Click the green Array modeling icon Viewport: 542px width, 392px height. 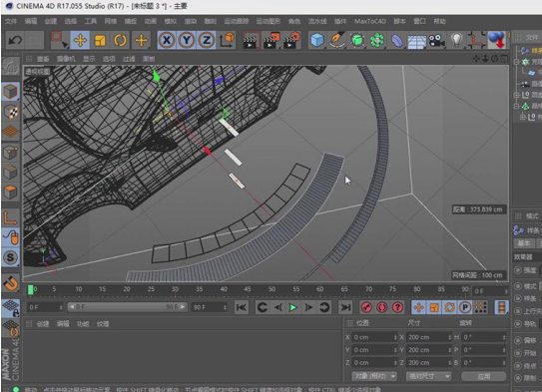tap(377, 40)
